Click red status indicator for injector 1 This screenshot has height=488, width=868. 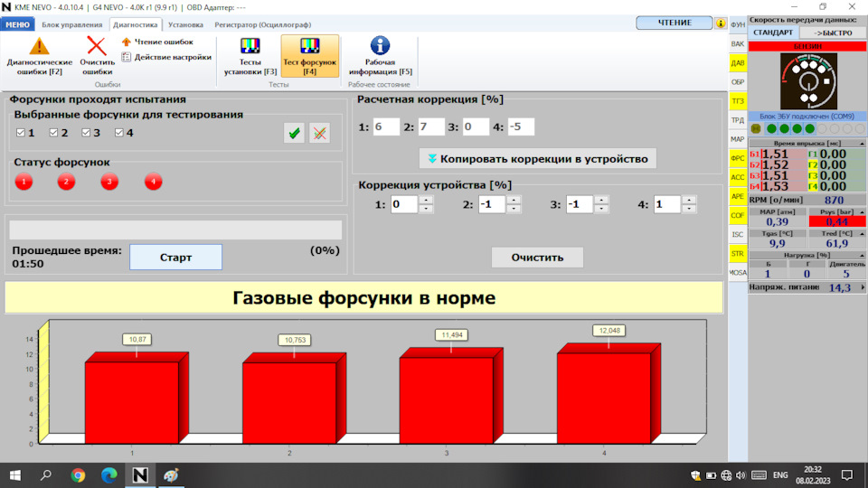(24, 182)
